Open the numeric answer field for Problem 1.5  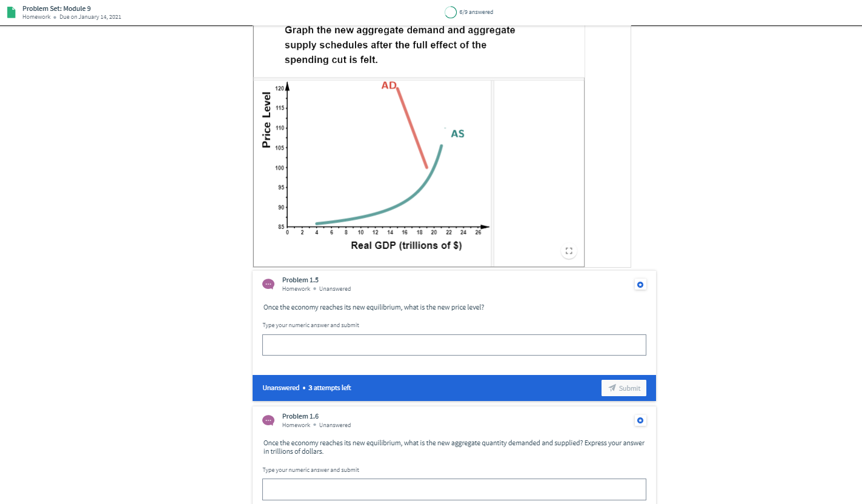pos(454,345)
